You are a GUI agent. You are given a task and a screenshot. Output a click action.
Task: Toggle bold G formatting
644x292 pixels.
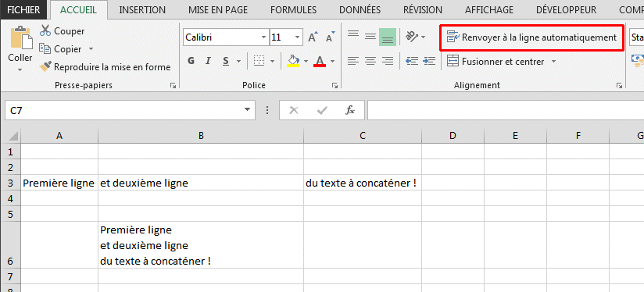pyautogui.click(x=191, y=62)
